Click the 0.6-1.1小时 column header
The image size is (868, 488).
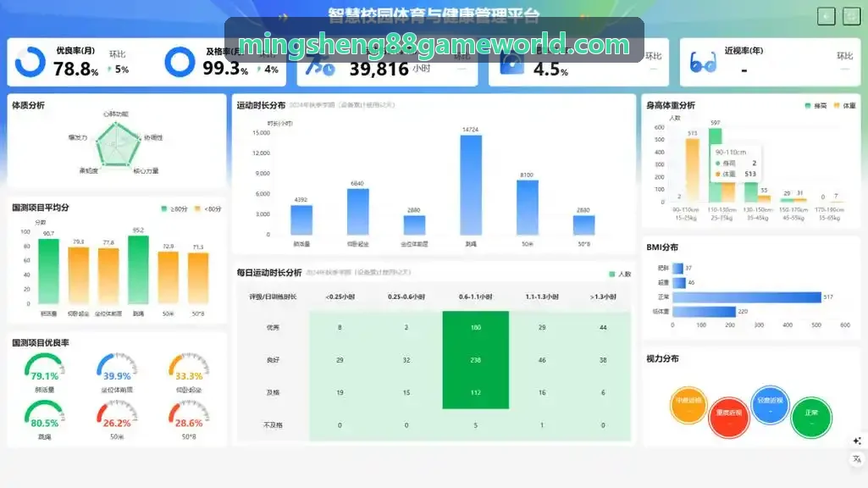(476, 297)
